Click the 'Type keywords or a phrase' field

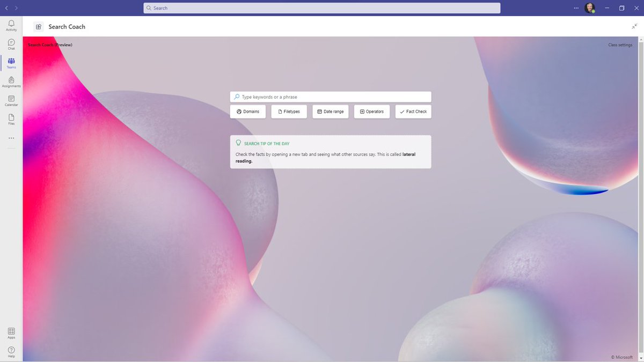[x=331, y=97]
